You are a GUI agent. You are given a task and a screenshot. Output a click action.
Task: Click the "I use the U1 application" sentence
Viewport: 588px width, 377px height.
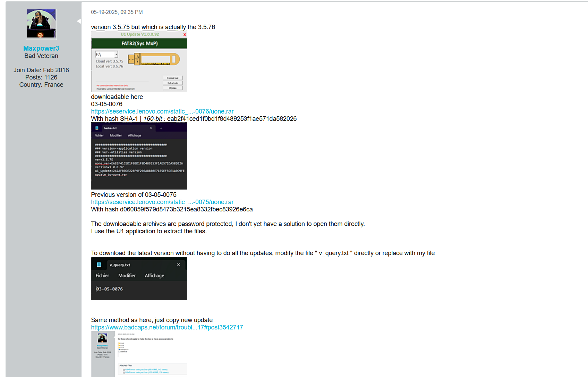click(149, 231)
